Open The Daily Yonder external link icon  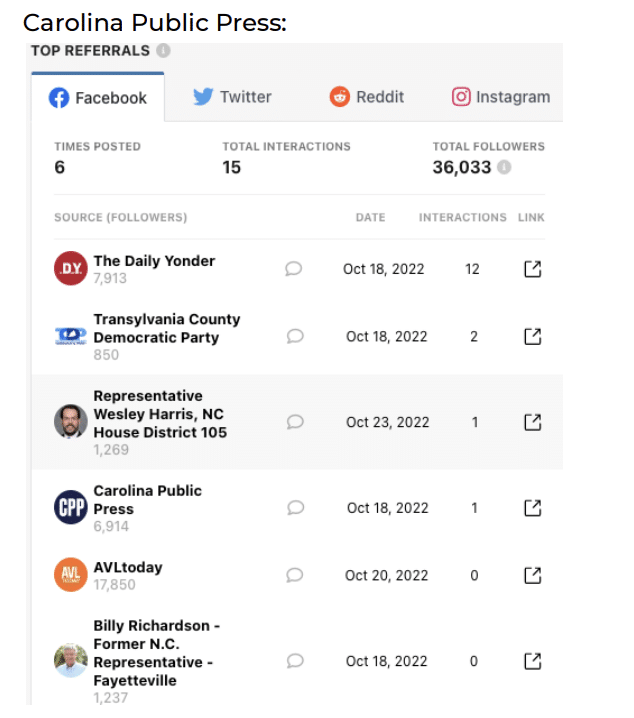point(533,269)
